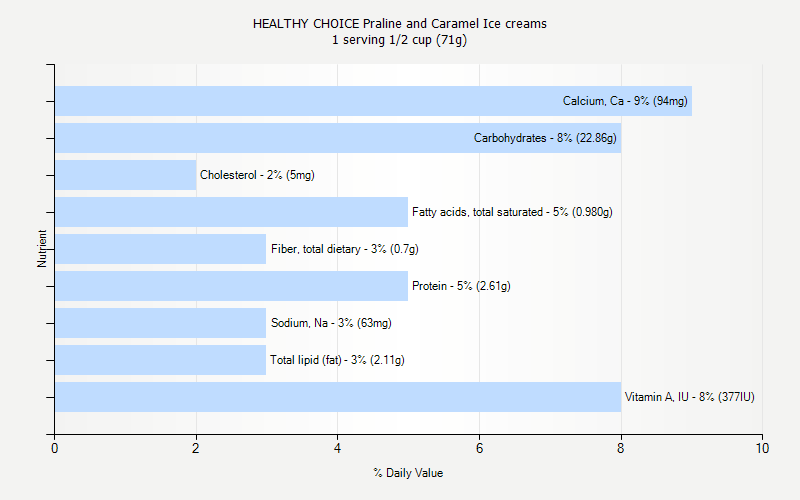Click the Sodium, Na bar
Image resolution: width=800 pixels, height=500 pixels.
click(x=160, y=323)
